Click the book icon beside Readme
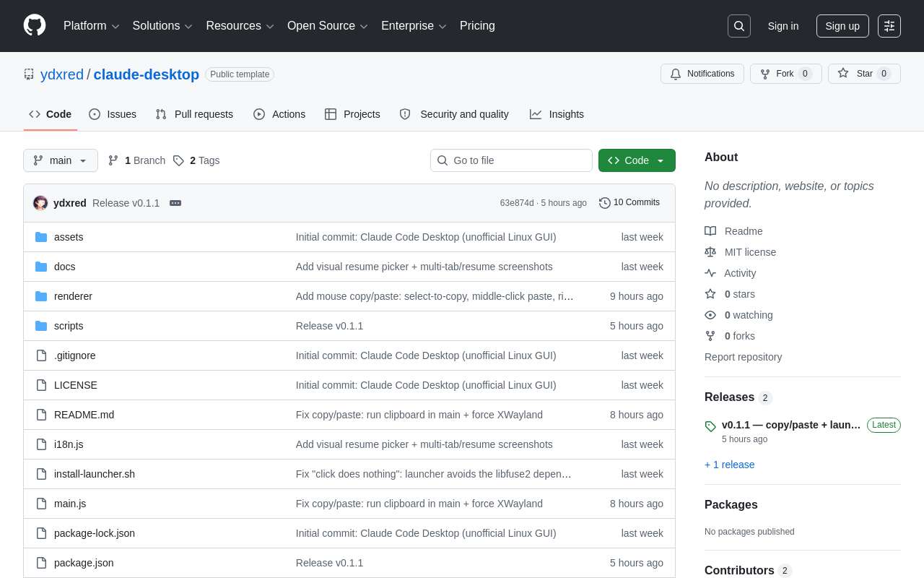 (x=710, y=231)
